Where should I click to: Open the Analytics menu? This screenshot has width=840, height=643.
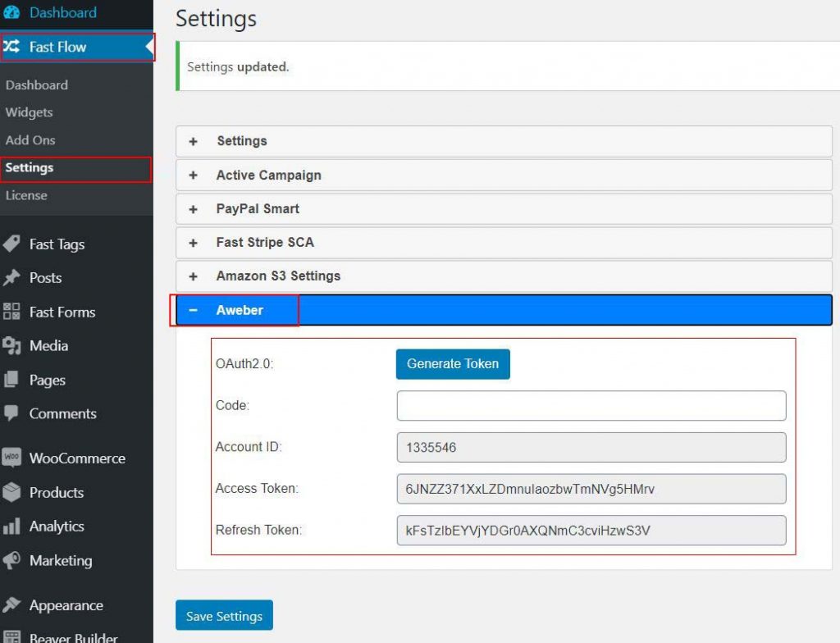57,527
